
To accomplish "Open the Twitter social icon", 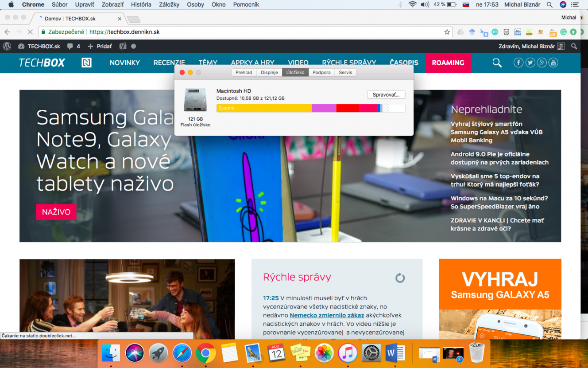I will [x=530, y=63].
